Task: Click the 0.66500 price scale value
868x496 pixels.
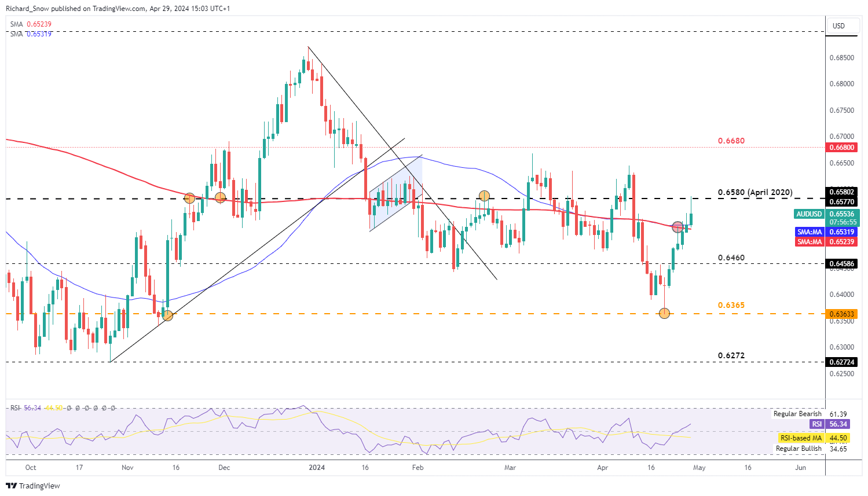Action: click(842, 163)
